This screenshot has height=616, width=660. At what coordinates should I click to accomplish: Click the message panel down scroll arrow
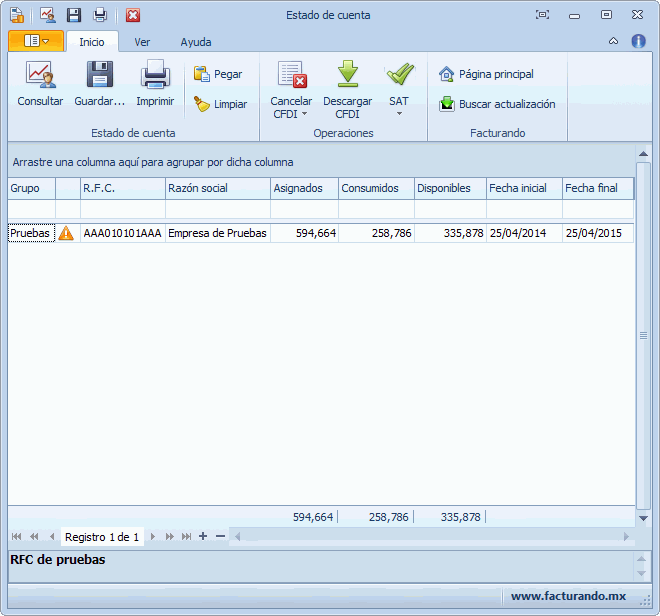[641, 573]
